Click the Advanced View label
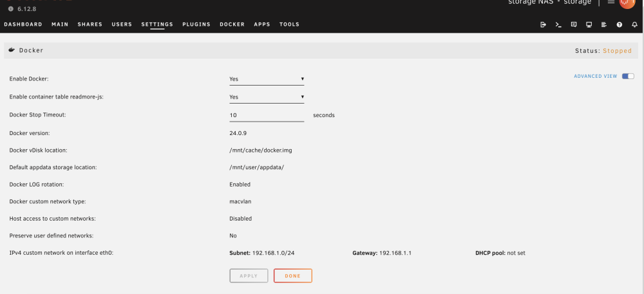644x294 pixels. pyautogui.click(x=596, y=77)
